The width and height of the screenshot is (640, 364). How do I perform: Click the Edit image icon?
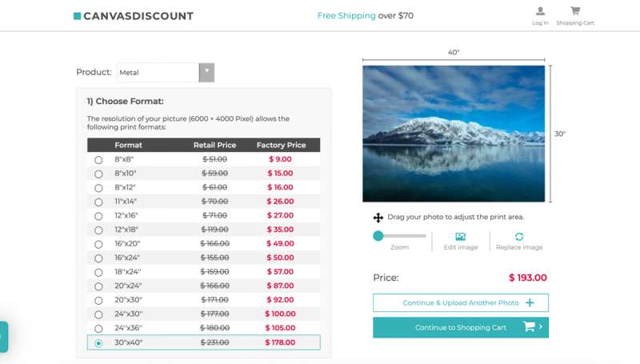460,237
